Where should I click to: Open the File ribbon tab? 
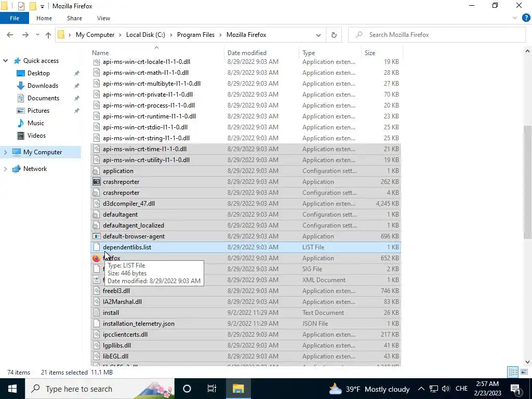click(x=14, y=18)
